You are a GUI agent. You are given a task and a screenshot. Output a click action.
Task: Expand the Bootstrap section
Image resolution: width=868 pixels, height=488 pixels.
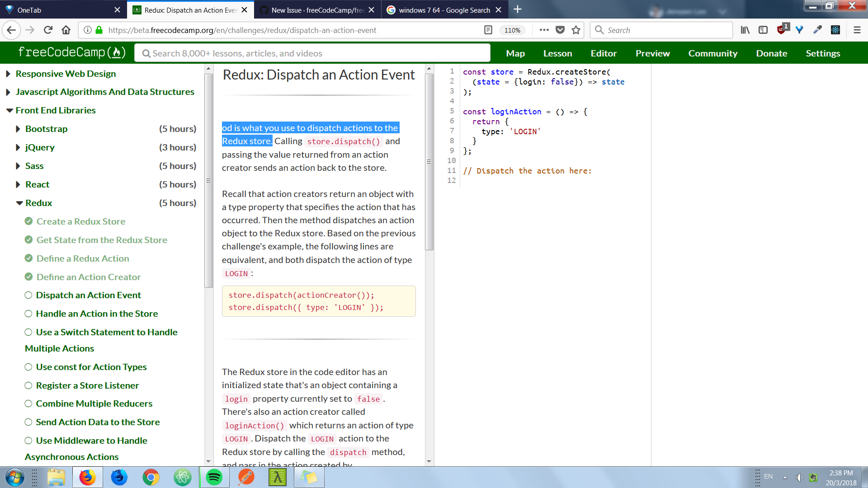17,129
